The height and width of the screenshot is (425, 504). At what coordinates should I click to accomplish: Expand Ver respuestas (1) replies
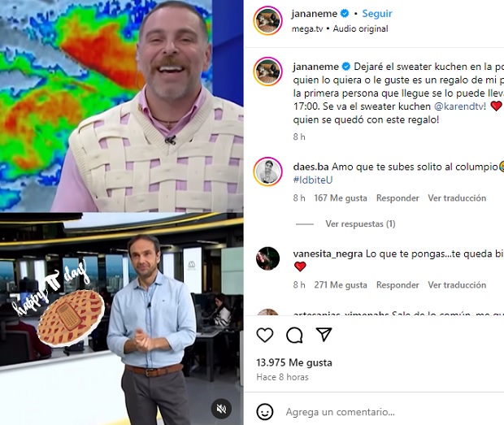pyautogui.click(x=360, y=223)
